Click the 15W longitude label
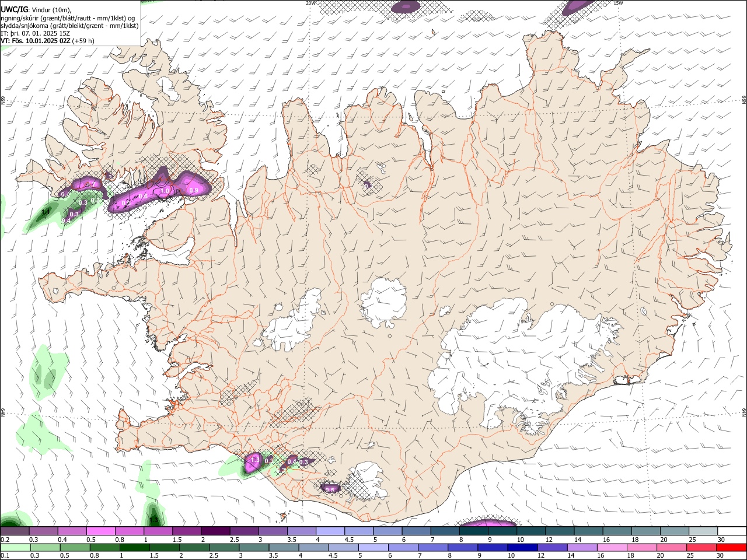Screen dimensions: 747x560 (617, 3)
